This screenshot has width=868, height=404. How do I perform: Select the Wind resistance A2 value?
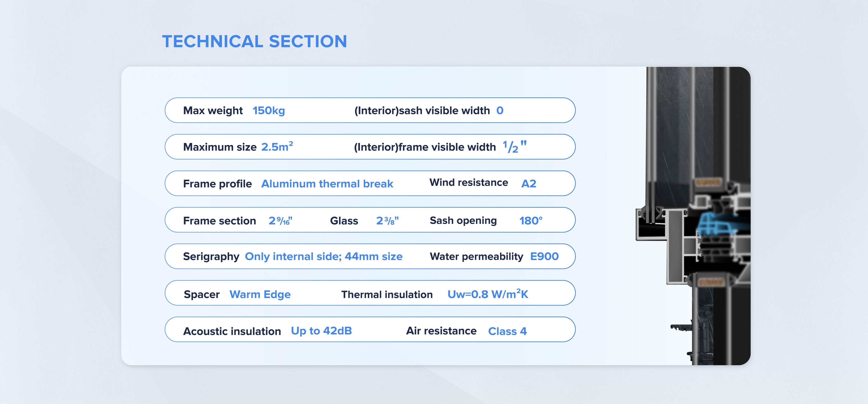point(528,184)
